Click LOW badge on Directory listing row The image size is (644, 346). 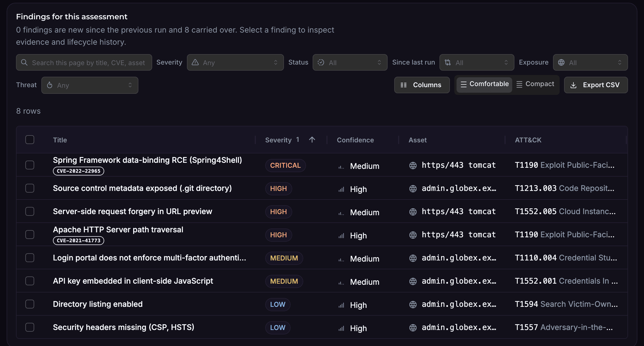tap(278, 304)
